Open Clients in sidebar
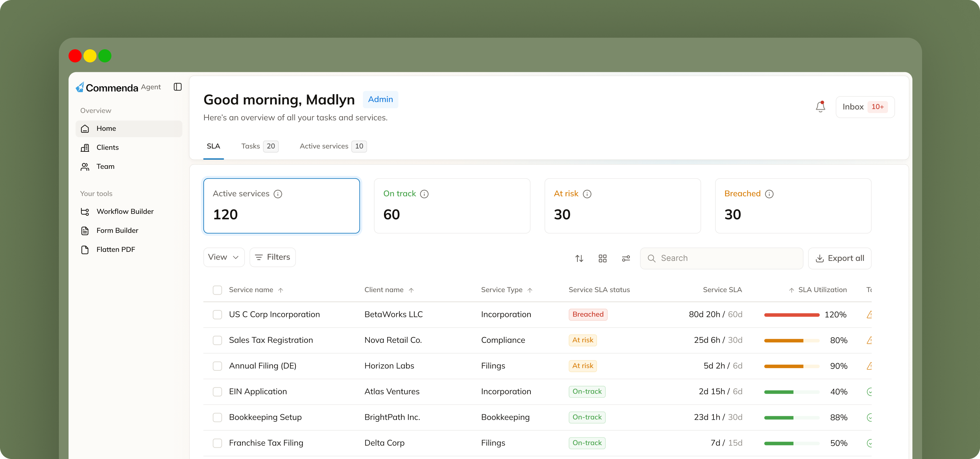The height and width of the screenshot is (459, 980). pyautogui.click(x=129, y=148)
